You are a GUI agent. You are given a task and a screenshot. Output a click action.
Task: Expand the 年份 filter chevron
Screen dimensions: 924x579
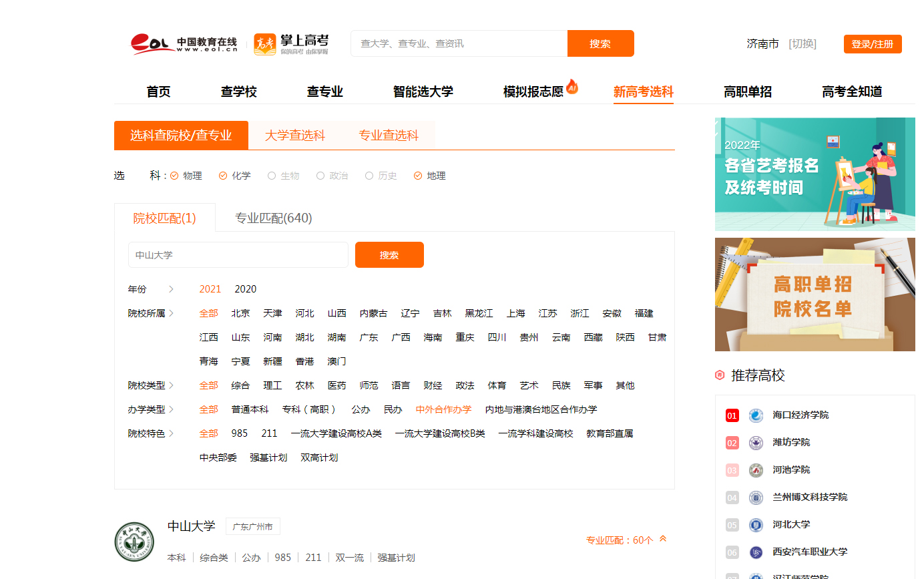[172, 288]
